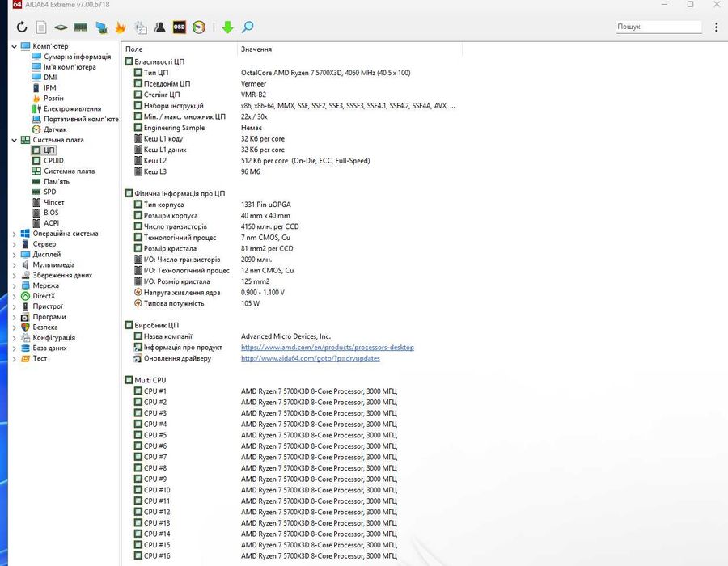Select Розгін overclock item in sidebar
The image size is (728, 566).
pos(53,98)
